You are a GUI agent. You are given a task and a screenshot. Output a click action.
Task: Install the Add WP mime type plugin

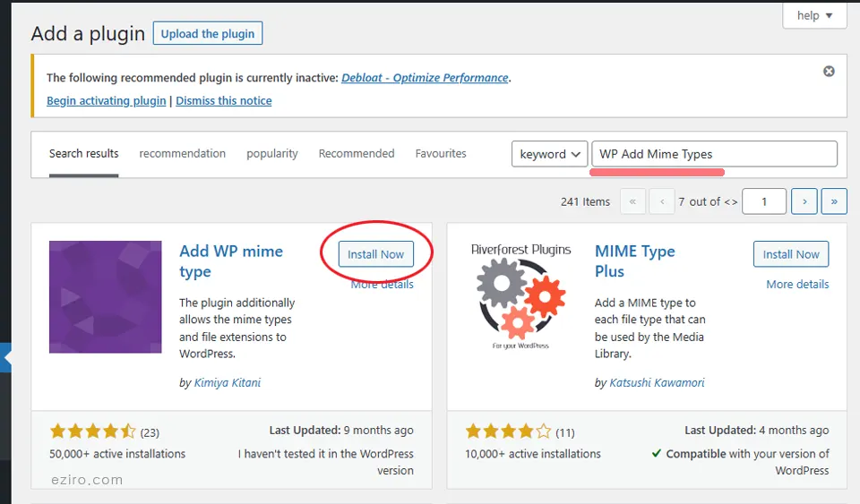click(x=375, y=254)
